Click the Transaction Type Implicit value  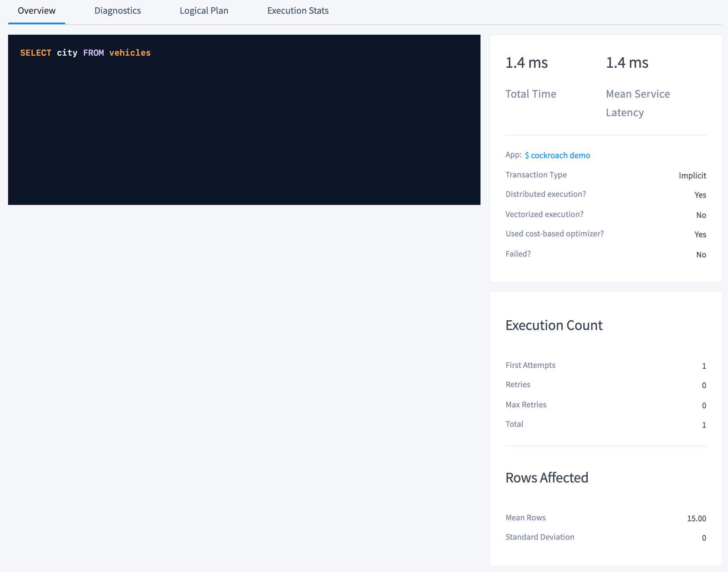click(x=692, y=175)
